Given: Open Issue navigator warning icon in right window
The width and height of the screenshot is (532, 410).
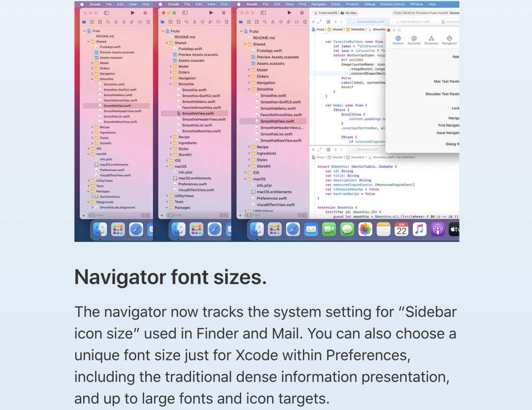Looking at the screenshot, I should (x=273, y=21).
